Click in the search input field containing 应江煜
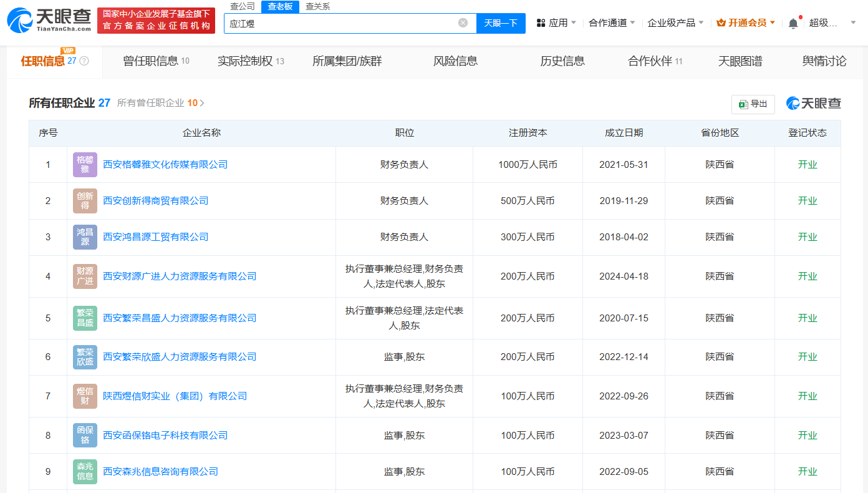Viewport: 868px width, 493px height. pyautogui.click(x=340, y=23)
